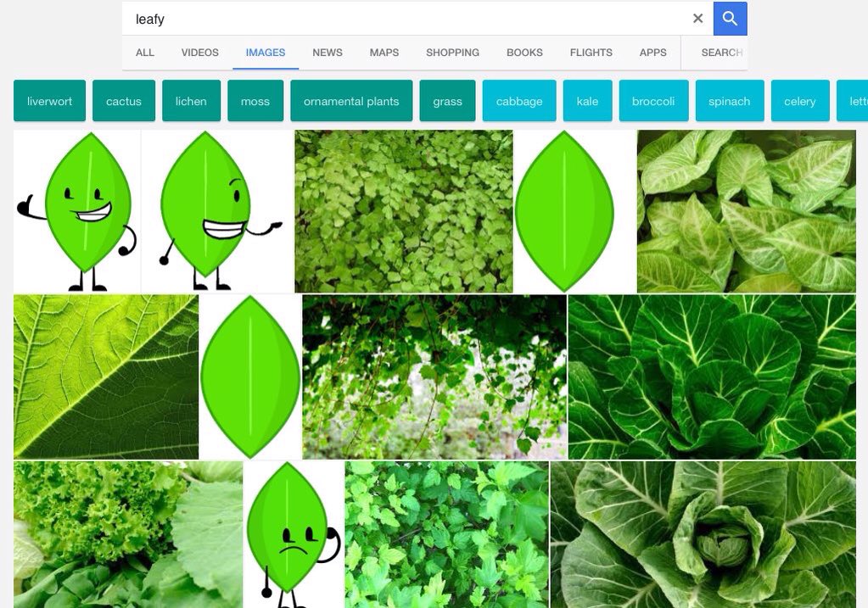
Task: Open the close-up leaf veins photo
Action: [x=106, y=377]
